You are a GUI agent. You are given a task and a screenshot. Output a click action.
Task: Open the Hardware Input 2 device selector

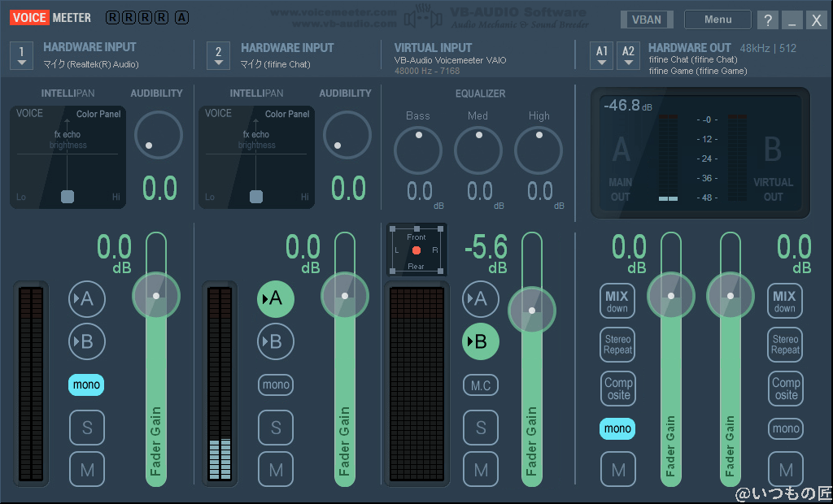218,55
